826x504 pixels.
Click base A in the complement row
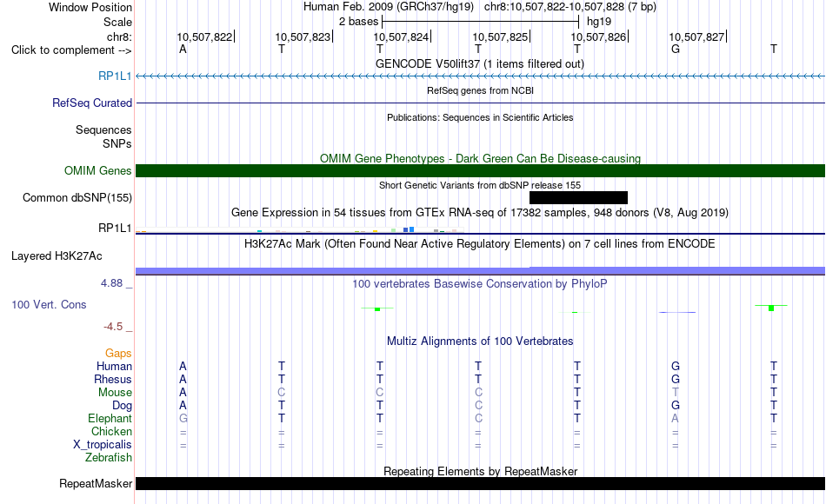point(183,50)
